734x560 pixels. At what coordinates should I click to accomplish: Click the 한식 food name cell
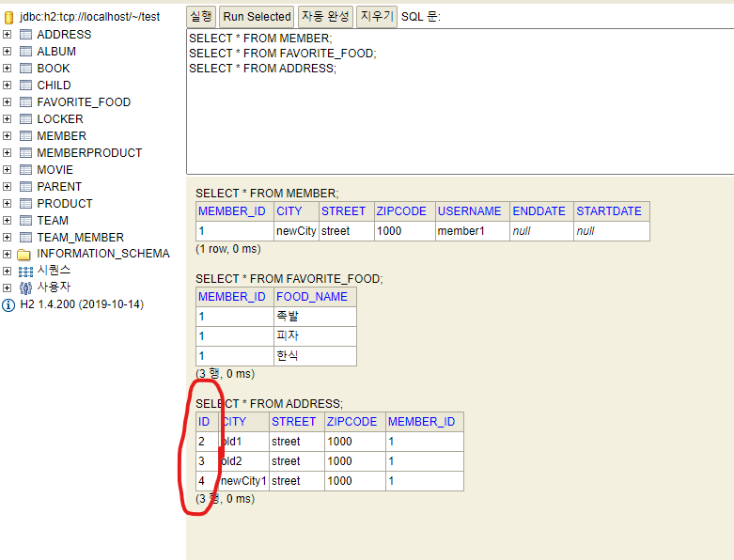coord(315,356)
